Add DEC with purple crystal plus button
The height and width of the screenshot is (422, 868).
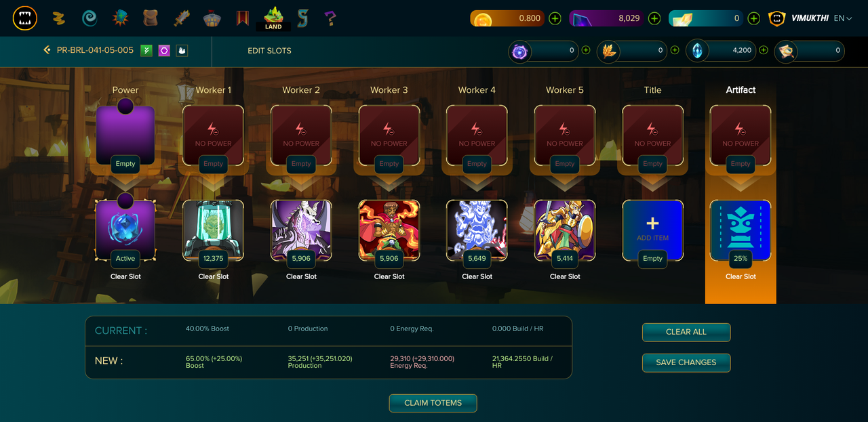(654, 18)
